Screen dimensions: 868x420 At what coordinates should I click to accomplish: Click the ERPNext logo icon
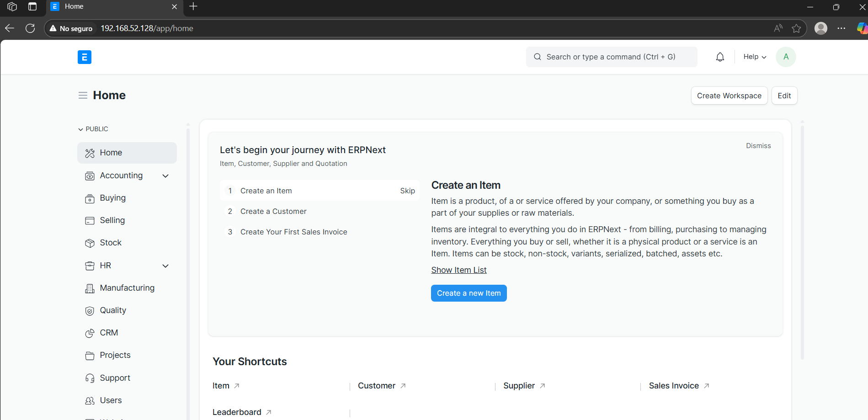click(x=85, y=57)
